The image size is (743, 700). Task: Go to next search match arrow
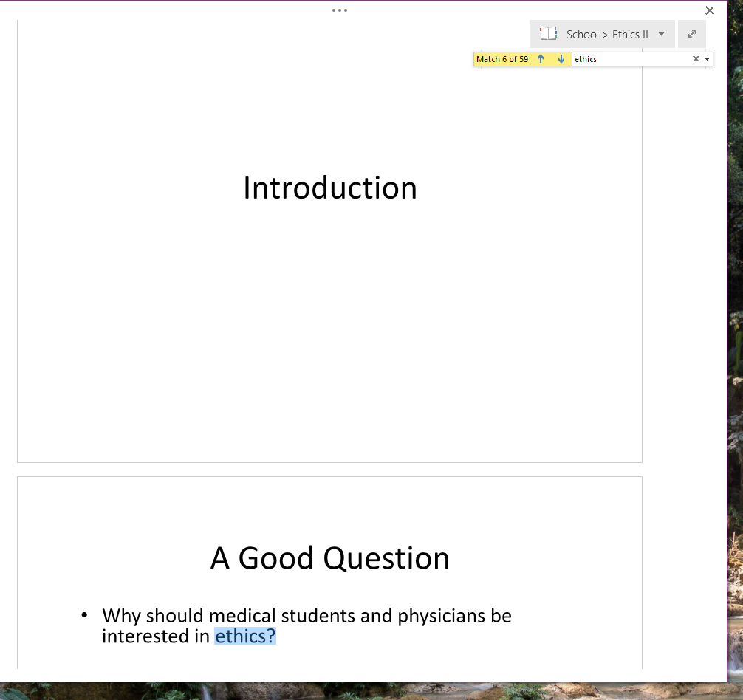[x=561, y=59]
